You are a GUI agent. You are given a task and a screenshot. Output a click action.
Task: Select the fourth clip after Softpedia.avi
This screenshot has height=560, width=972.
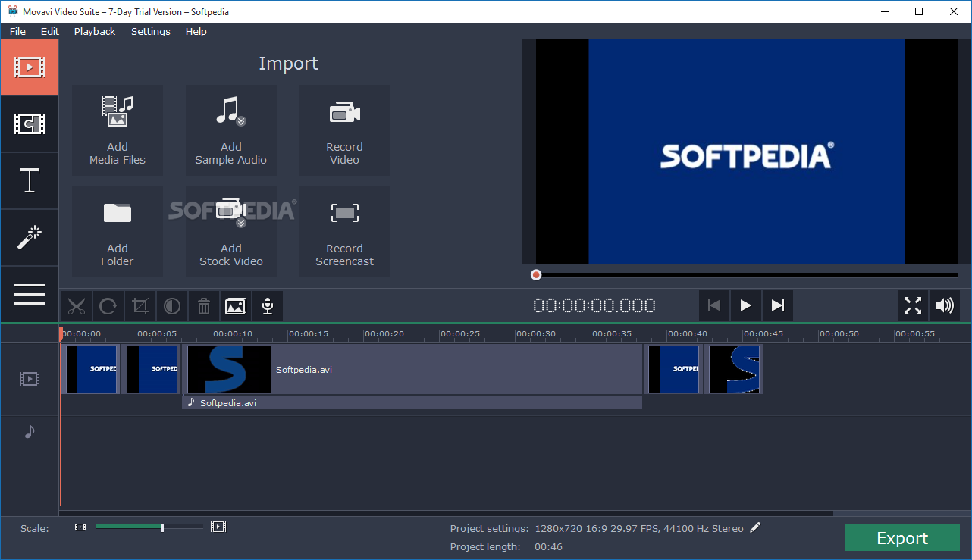(x=673, y=369)
